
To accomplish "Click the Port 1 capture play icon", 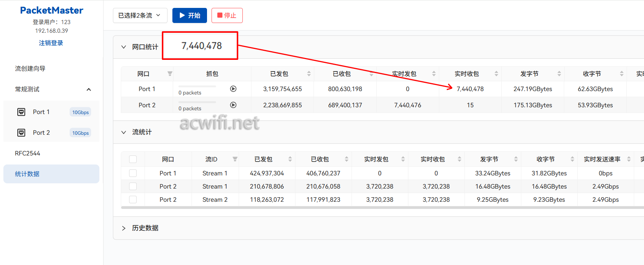I will [x=233, y=89].
